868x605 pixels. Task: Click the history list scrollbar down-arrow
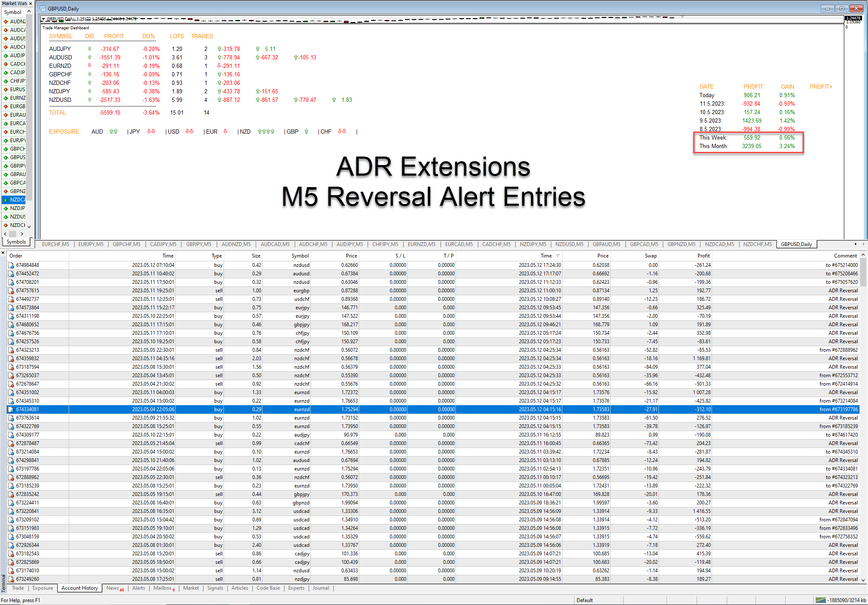point(863,580)
